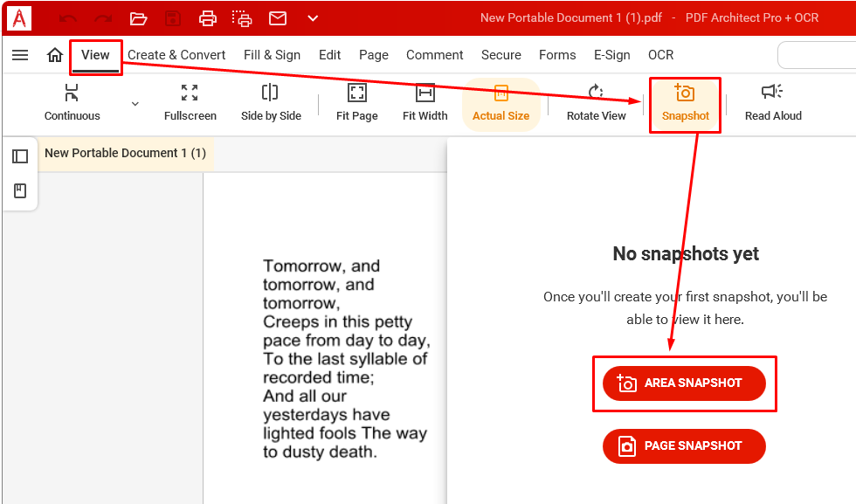Switch to the OCR tab
The width and height of the screenshot is (856, 504).
660,55
